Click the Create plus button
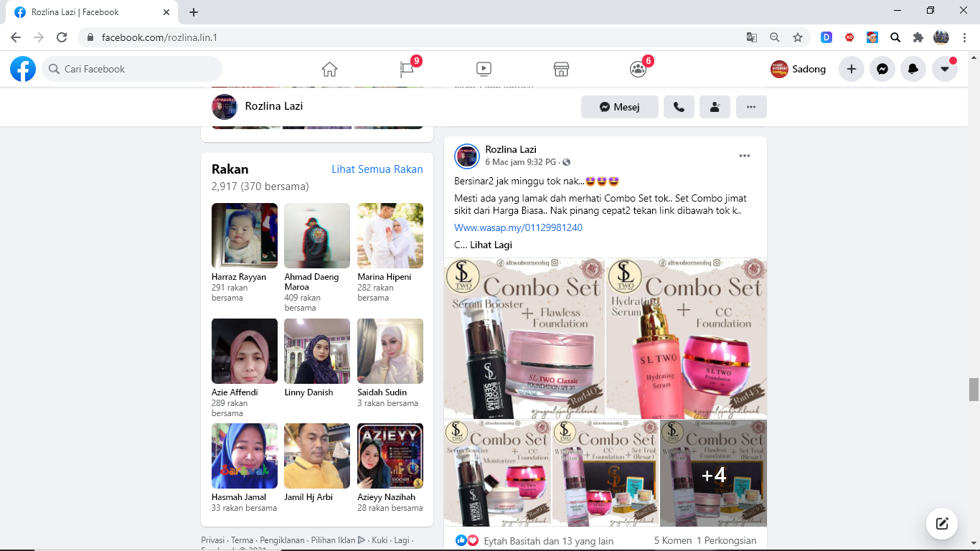980x551 pixels. 852,69
